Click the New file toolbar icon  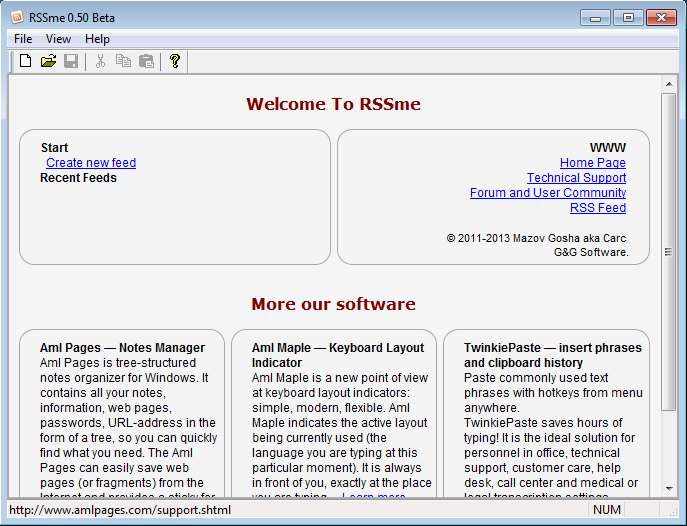pos(26,62)
